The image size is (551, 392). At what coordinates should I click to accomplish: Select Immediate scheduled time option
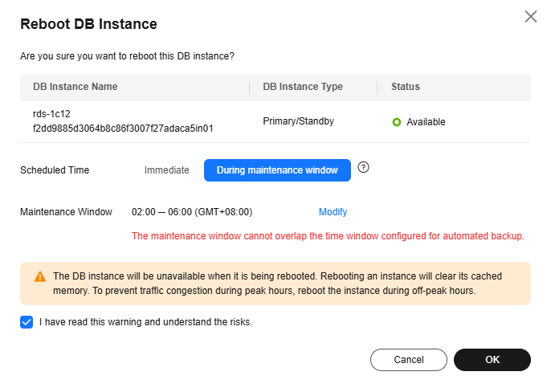click(x=166, y=170)
